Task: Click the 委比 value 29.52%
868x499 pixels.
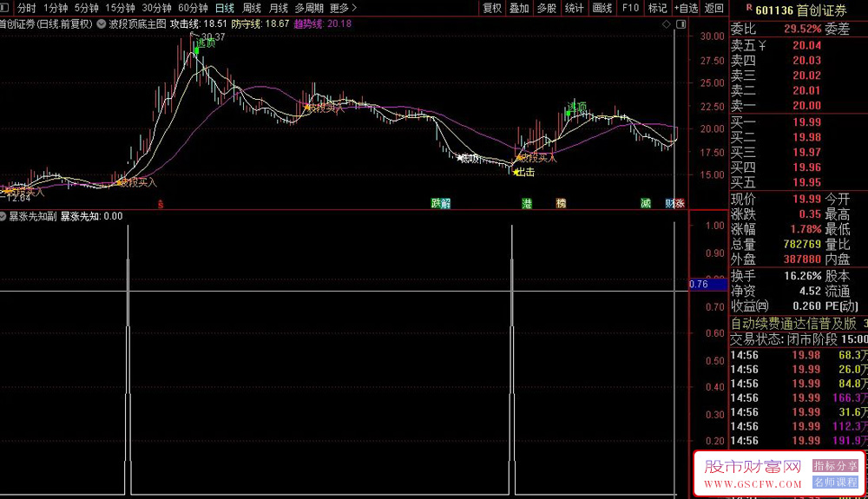Action: coord(803,29)
